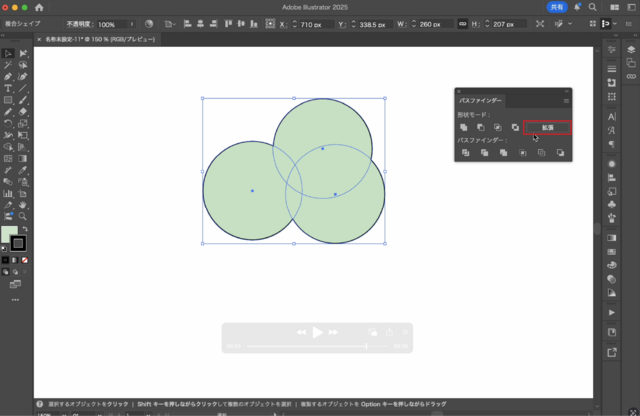
Task: Click horizontal align center icon
Action: 200,24
